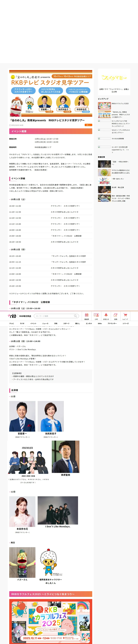Click the めし丸くん character image
Viewport: 138px width, 644px height.
[x=51, y=563]
